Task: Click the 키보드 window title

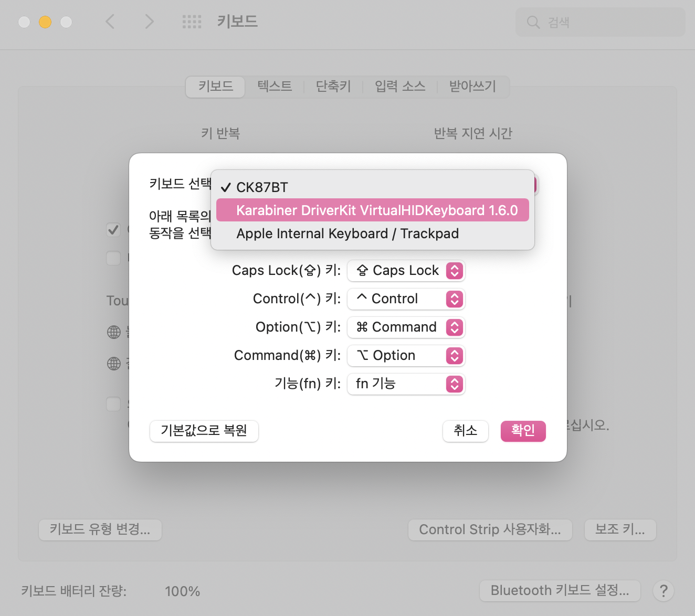Action: pyautogui.click(x=237, y=22)
